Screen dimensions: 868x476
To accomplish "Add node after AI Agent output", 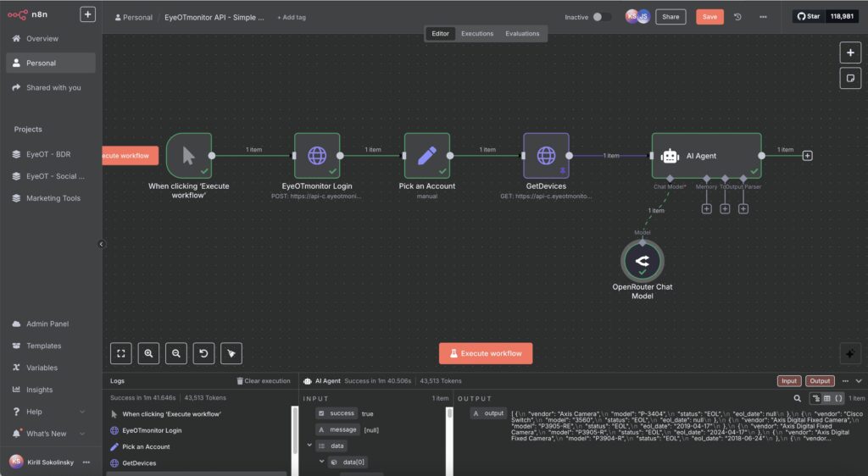I will (808, 156).
